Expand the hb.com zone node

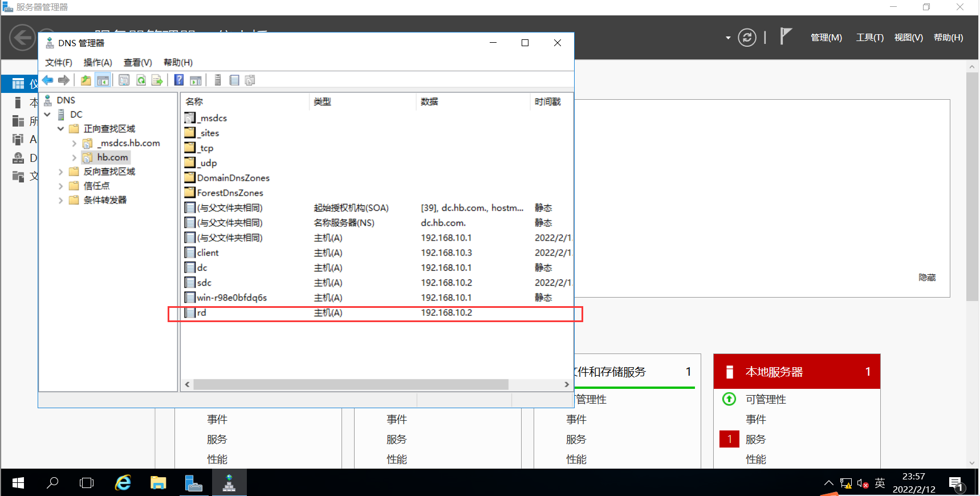pyautogui.click(x=74, y=157)
